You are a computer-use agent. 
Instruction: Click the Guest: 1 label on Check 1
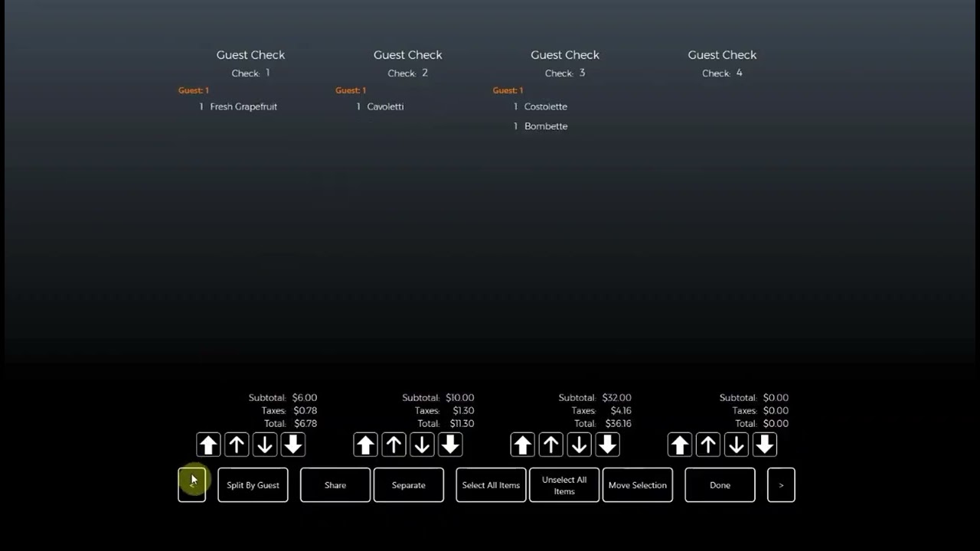(194, 90)
